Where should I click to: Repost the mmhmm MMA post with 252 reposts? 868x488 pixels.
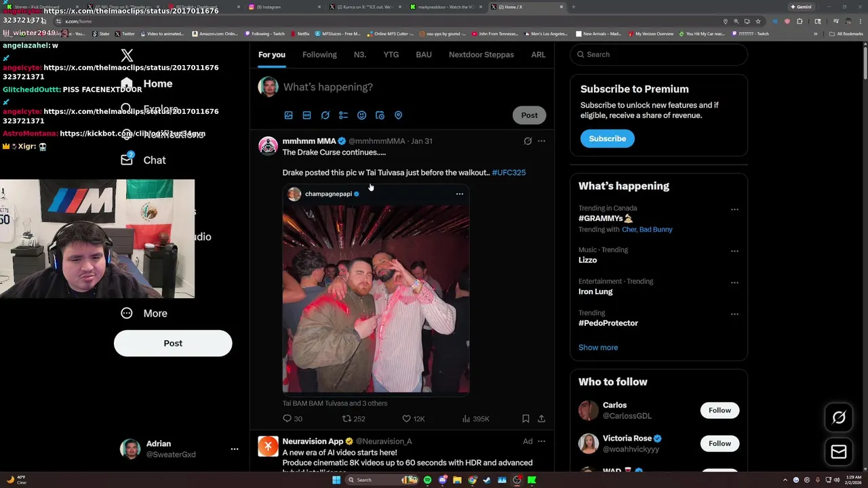click(x=353, y=419)
